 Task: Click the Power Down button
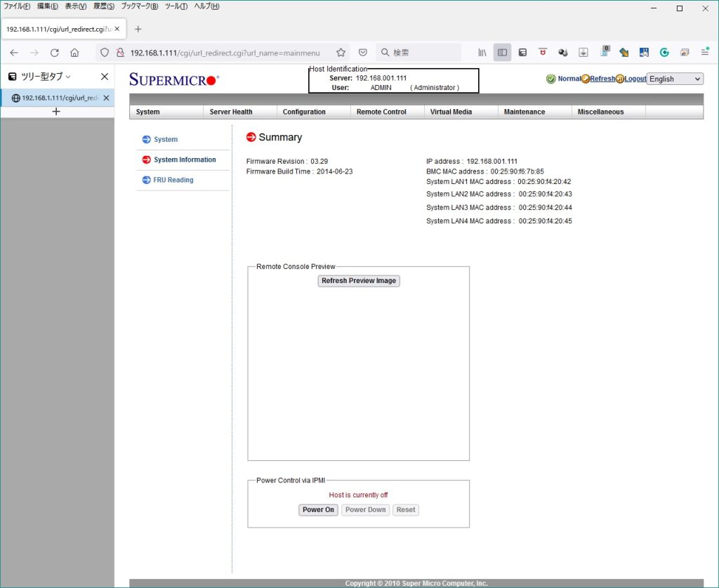(365, 510)
